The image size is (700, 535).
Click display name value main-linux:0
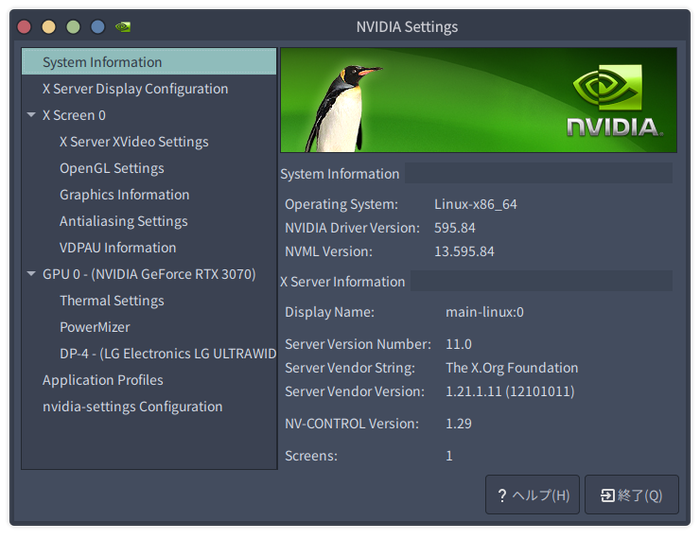[484, 312]
